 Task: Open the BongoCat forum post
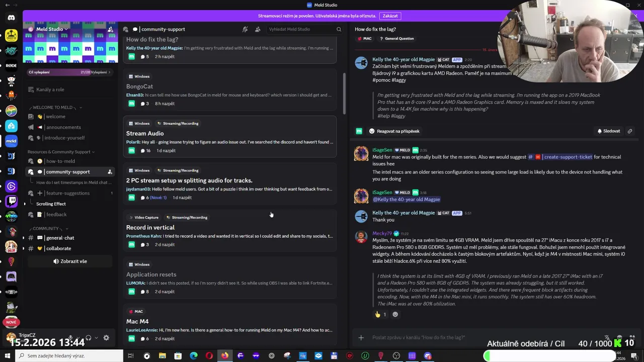230,90
